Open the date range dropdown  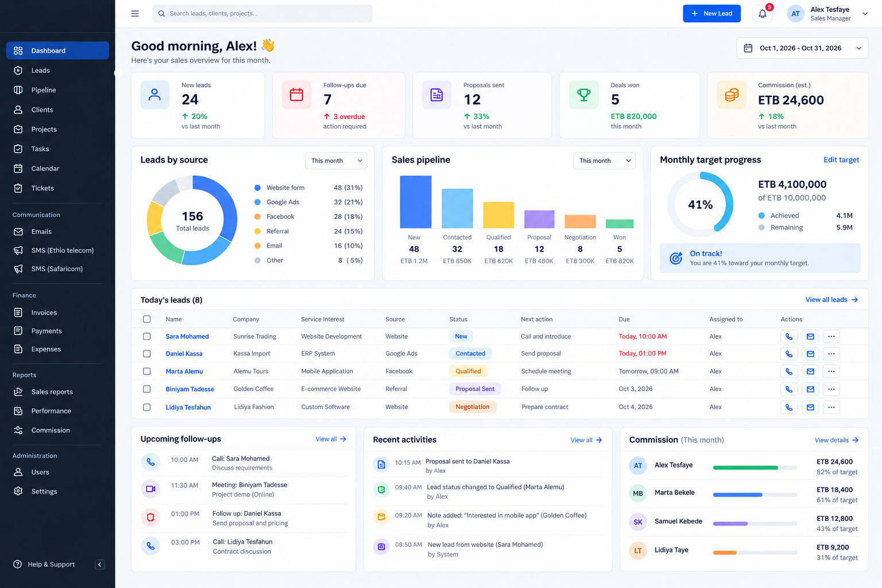pyautogui.click(x=802, y=48)
